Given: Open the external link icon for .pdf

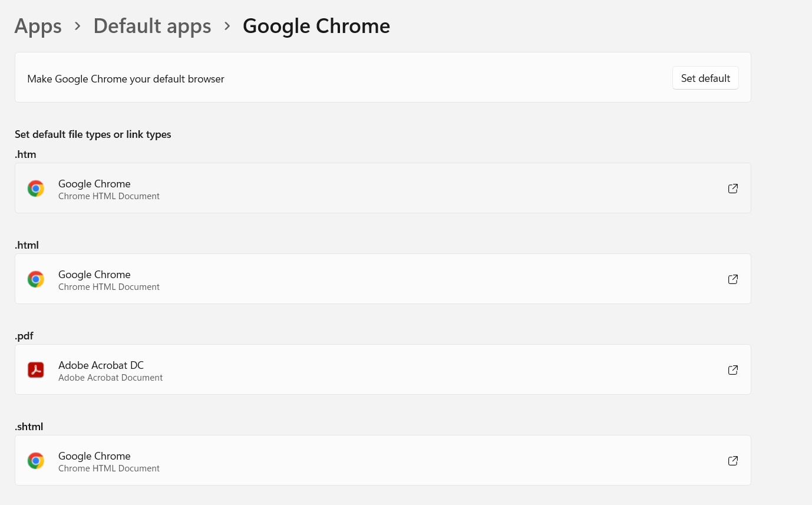Looking at the screenshot, I should [733, 370].
